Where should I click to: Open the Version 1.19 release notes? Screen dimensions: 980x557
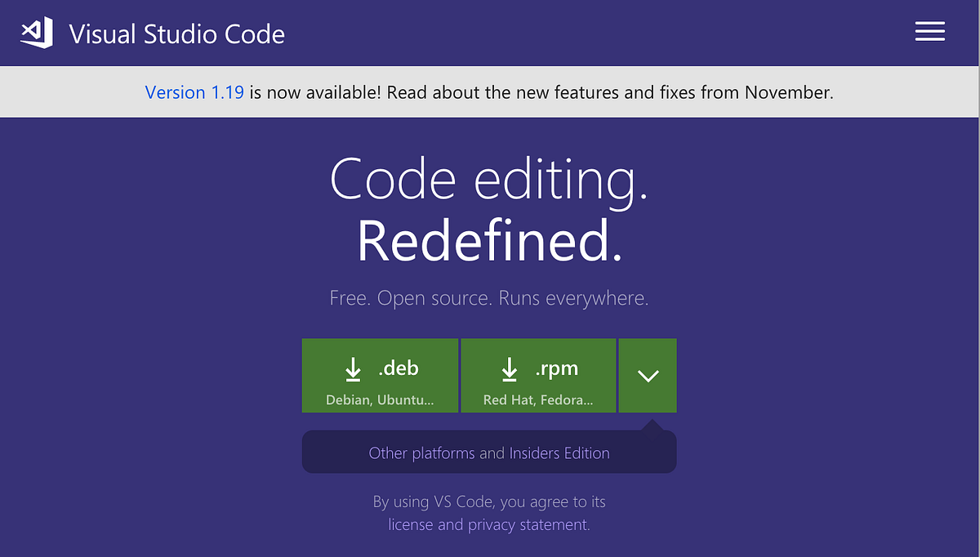pos(194,92)
